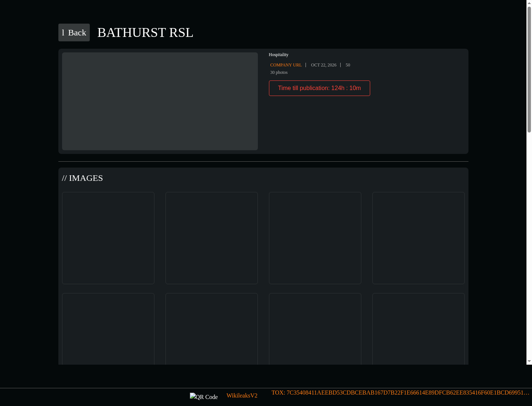
Task: Click the QR Code image in footer
Action: [x=204, y=397]
